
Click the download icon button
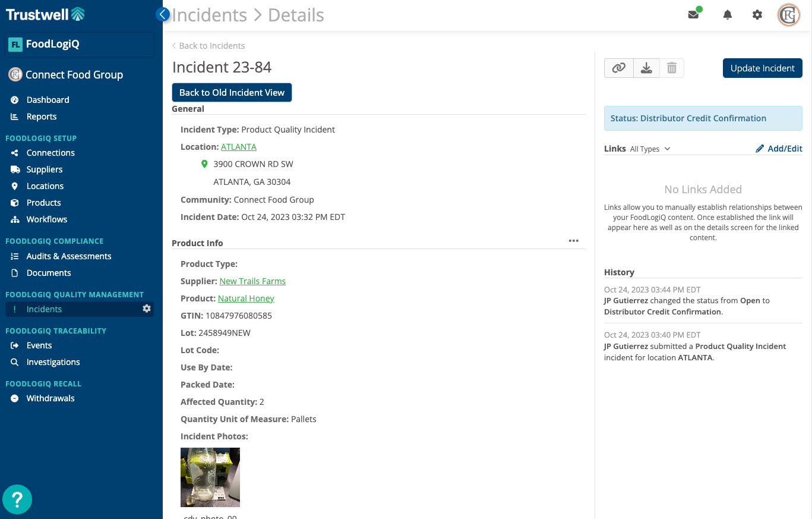click(646, 68)
